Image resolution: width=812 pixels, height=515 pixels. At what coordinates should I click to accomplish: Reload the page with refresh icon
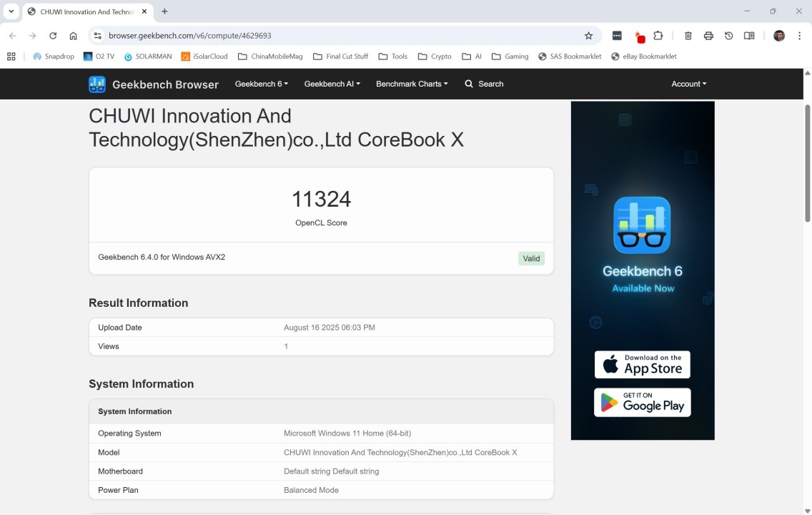[53, 36]
